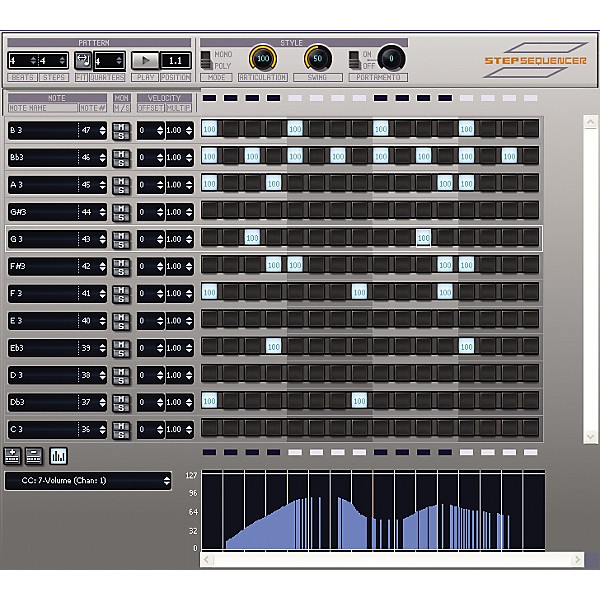Viewport: 600px width, 600px height.
Task: Open the CC: 7-Volume controller dropdown
Action: tap(88, 481)
